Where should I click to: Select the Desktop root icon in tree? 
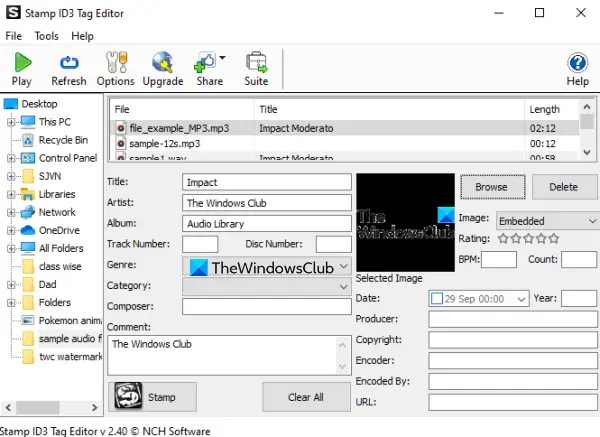point(11,104)
